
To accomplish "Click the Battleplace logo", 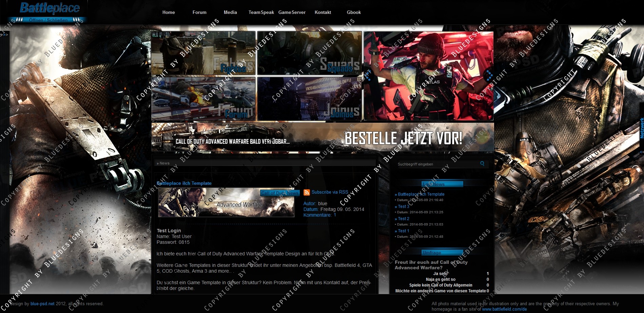I will point(50,8).
